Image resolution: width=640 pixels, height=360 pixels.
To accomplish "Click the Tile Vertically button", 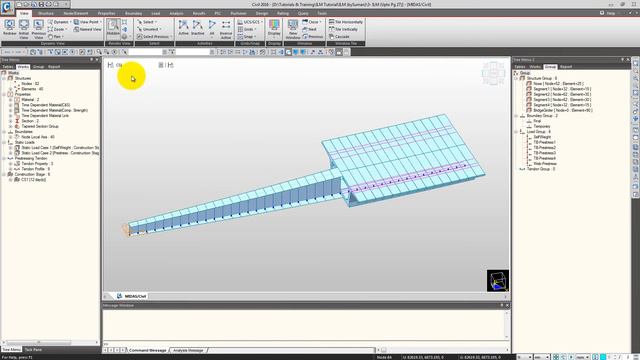I will click(343, 29).
